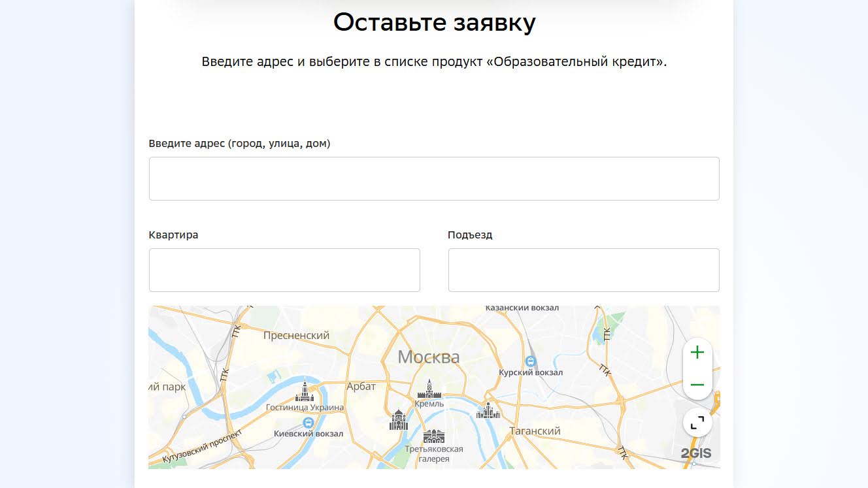
Task: Click the Кутузовский проспект street label
Action: 203,446
